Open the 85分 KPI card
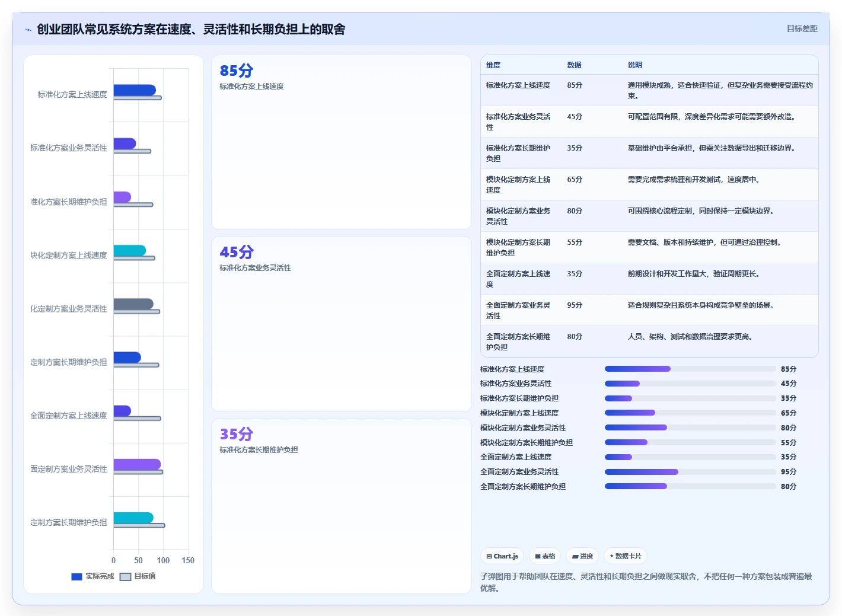 [342, 142]
